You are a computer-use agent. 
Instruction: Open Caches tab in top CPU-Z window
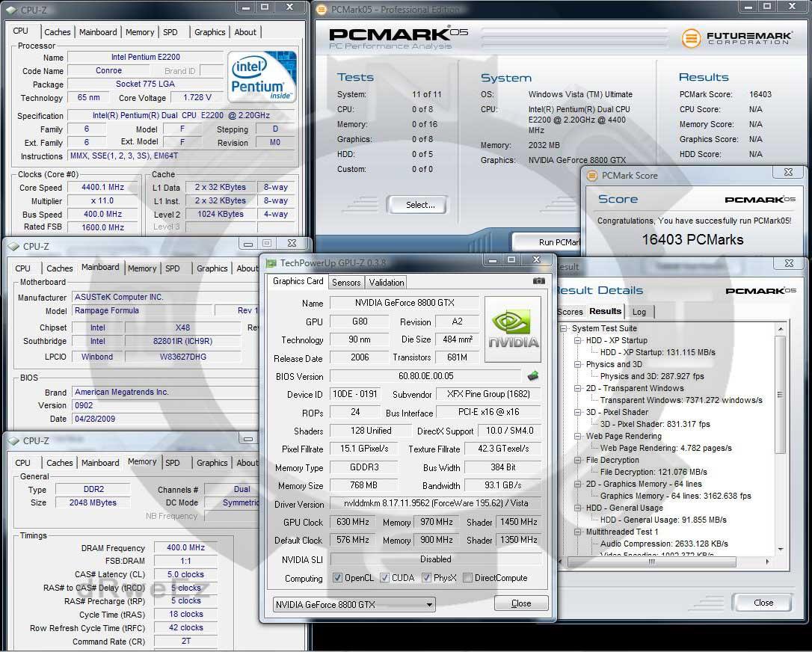pos(57,32)
